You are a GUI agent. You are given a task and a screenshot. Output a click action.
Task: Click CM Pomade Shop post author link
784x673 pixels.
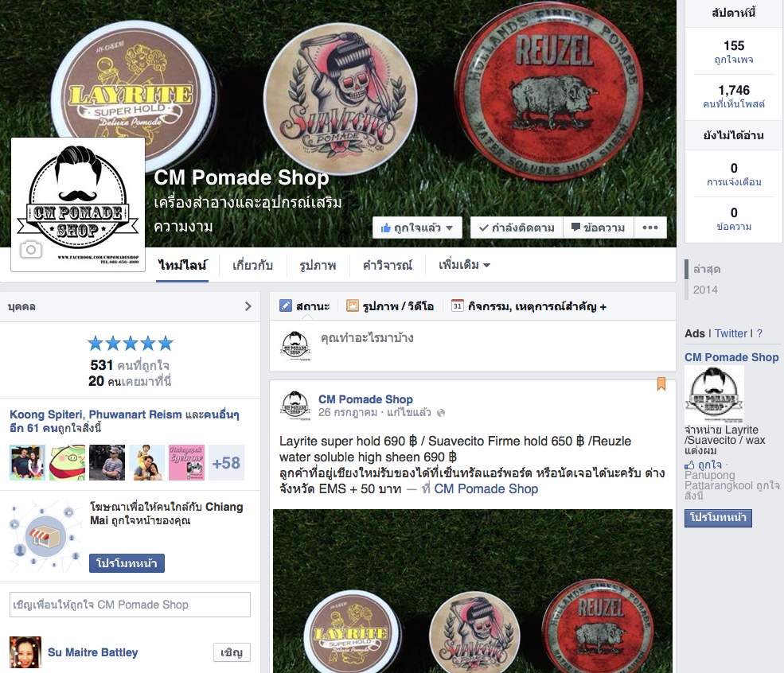pos(365,399)
